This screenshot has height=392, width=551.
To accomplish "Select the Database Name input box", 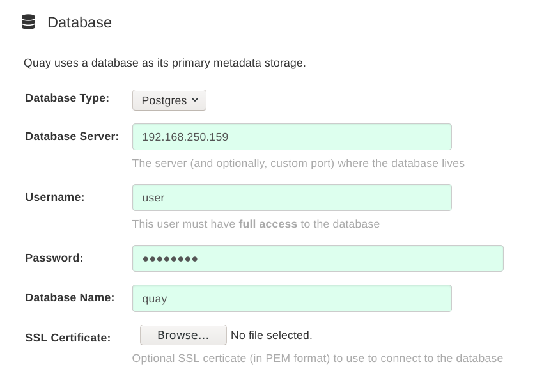I will pyautogui.click(x=291, y=299).
